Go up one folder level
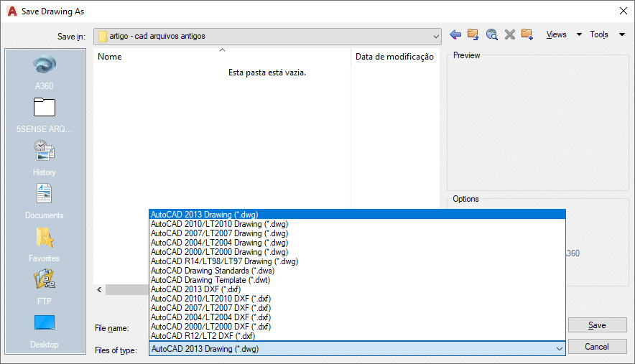This screenshot has height=364, width=635. [473, 34]
